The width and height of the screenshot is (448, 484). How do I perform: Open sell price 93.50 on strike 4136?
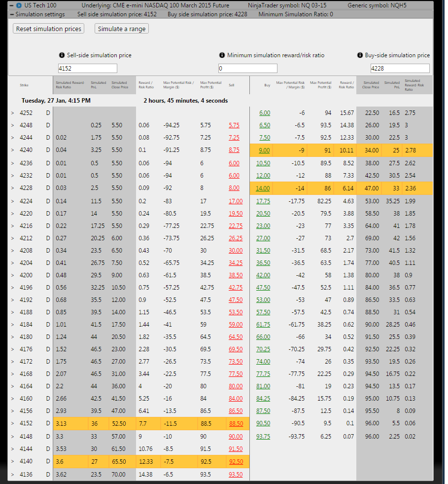coord(236,475)
